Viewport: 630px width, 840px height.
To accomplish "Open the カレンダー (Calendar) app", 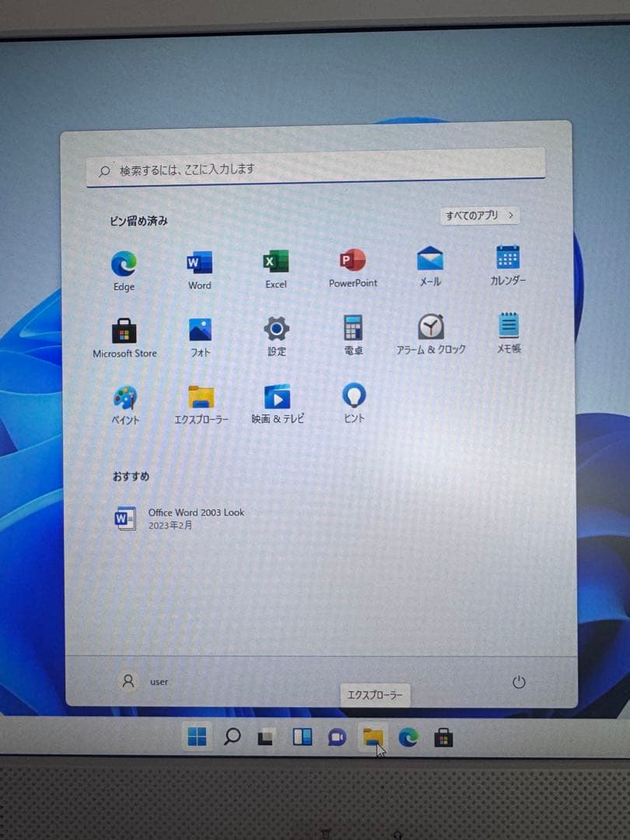I will click(x=507, y=264).
